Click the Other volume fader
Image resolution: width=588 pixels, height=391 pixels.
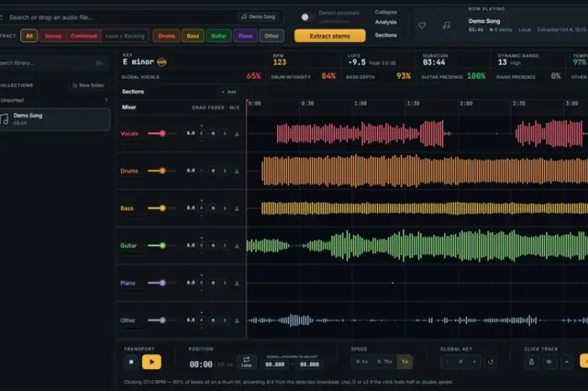point(162,320)
